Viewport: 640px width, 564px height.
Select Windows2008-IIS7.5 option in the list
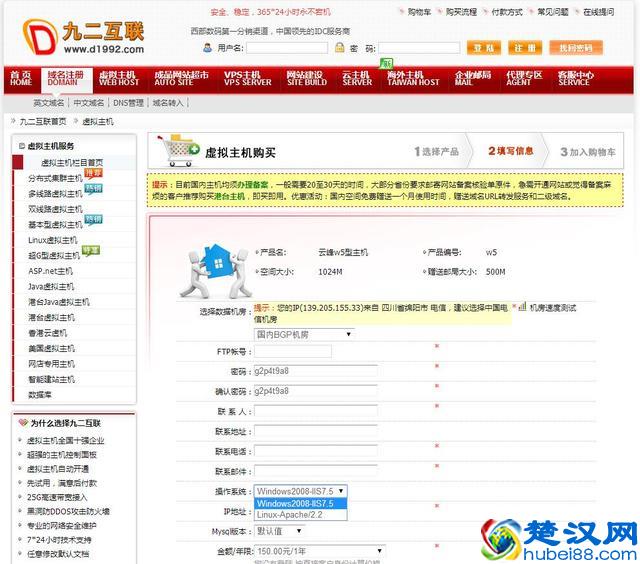300,503
